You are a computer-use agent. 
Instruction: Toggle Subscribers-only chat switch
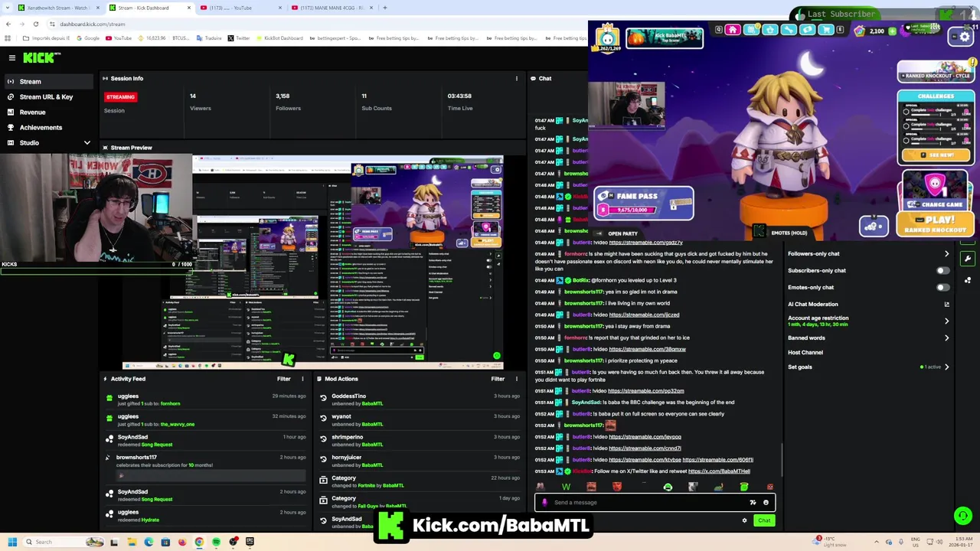point(942,271)
